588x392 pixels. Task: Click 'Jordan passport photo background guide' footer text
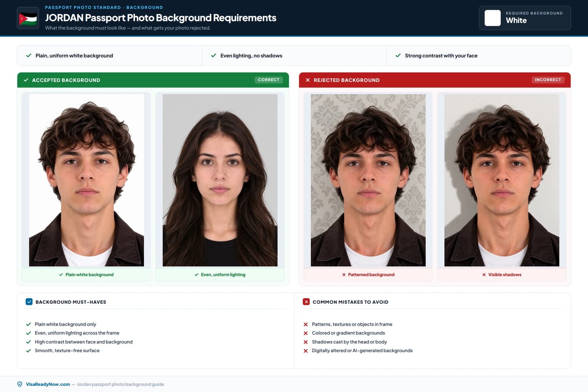click(121, 384)
